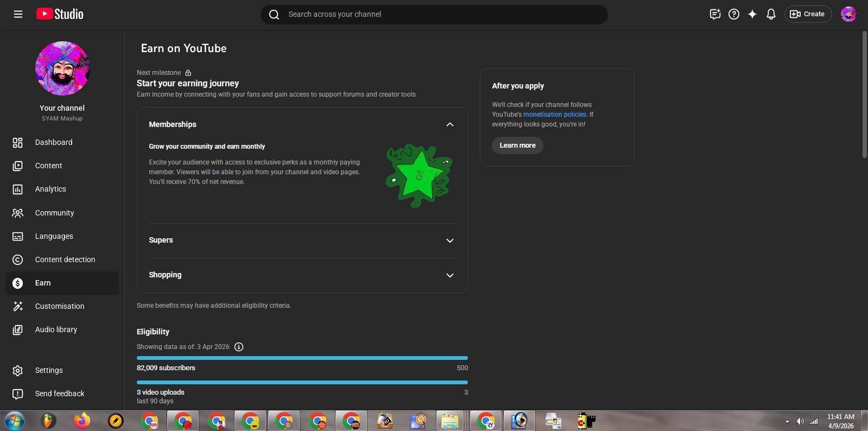Click the info icon beside eligibility date
Screen dimensions: 868x431
(239, 347)
